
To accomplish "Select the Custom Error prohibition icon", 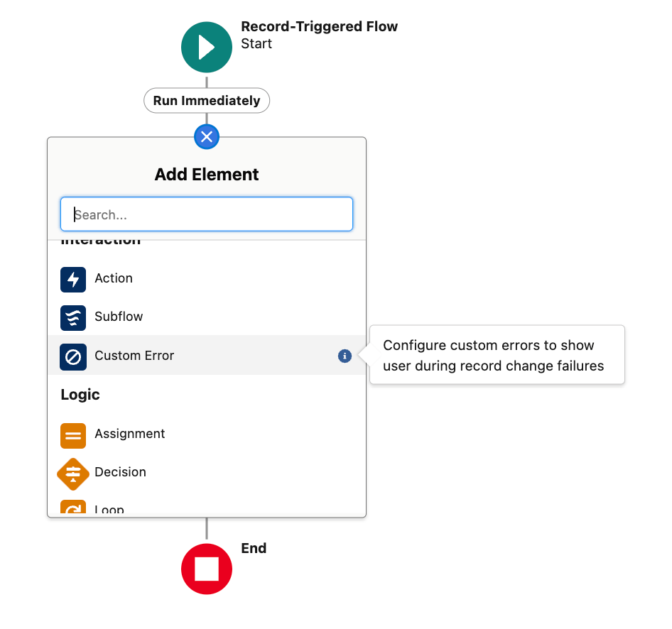I will click(x=73, y=356).
